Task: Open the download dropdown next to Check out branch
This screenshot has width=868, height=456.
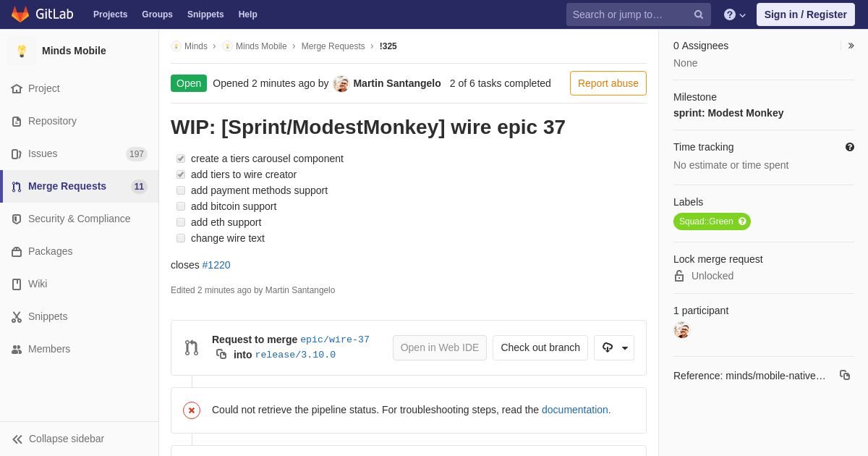Action: (x=614, y=347)
